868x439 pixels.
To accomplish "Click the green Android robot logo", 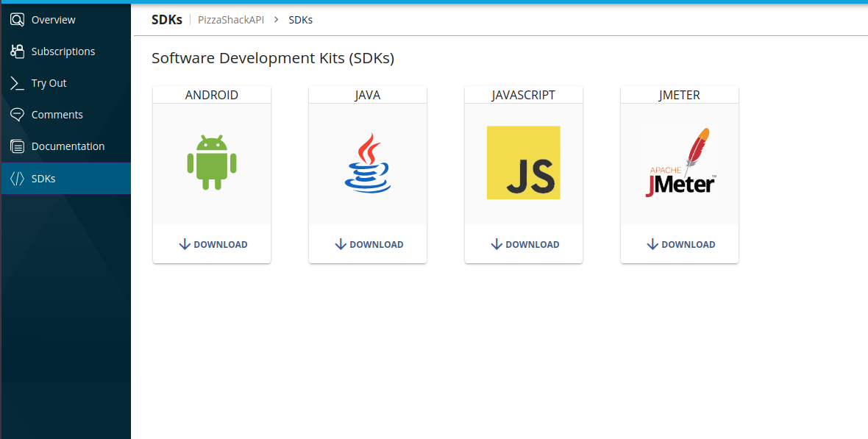I will pyautogui.click(x=212, y=163).
